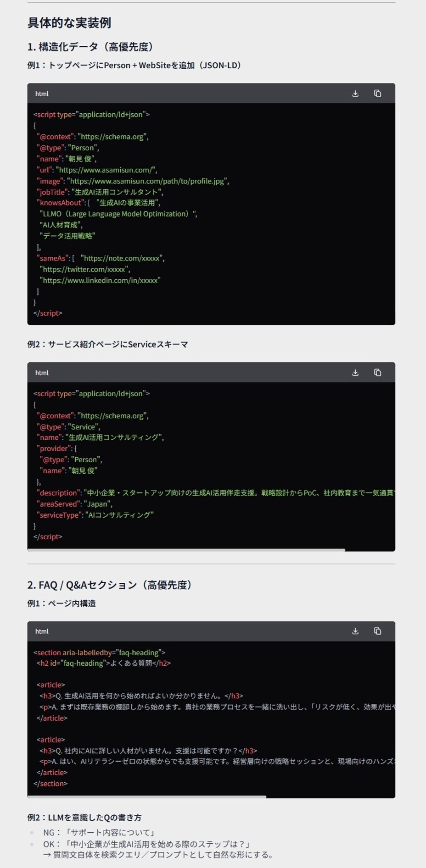Click horizontal scrollbar under FAQ code
This screenshot has height=868, width=426.
click(x=147, y=797)
